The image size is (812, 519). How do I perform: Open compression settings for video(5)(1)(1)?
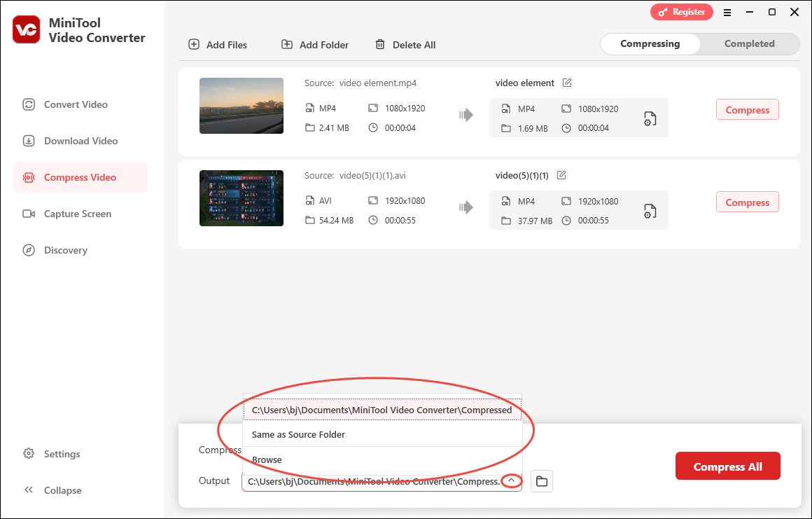650,211
